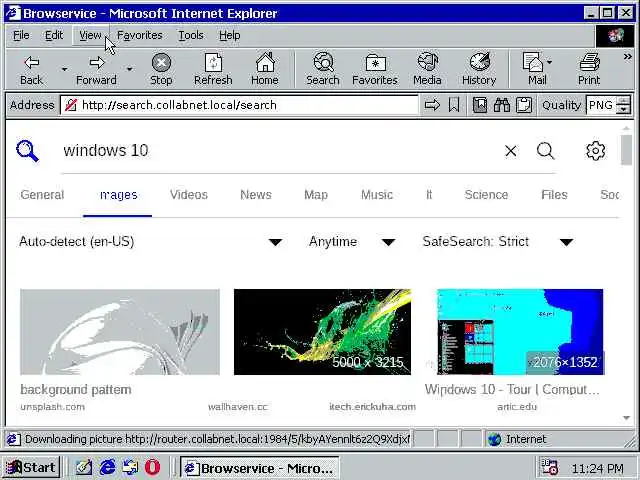Open the History toolbar pane
The width and height of the screenshot is (640, 480).
pos(479,69)
